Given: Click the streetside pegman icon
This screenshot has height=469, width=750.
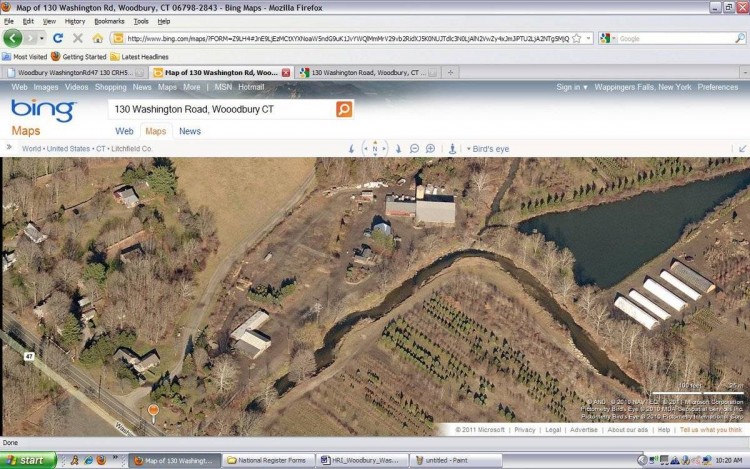Looking at the screenshot, I should pos(452,149).
